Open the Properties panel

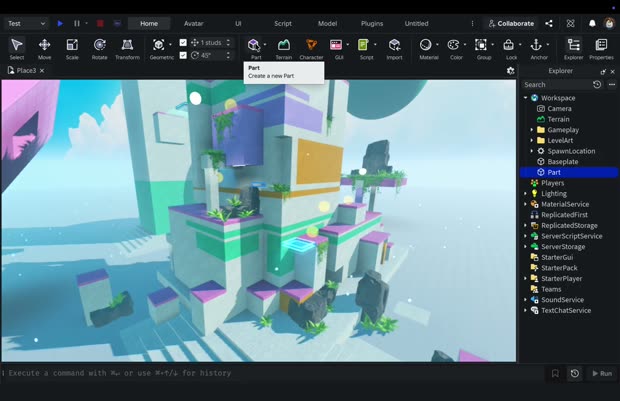601,48
